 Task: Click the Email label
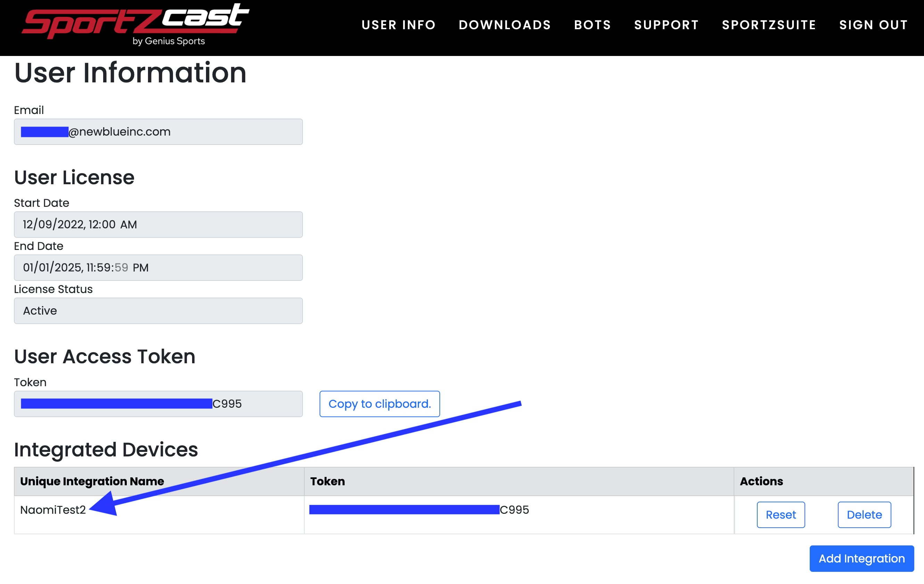point(29,110)
